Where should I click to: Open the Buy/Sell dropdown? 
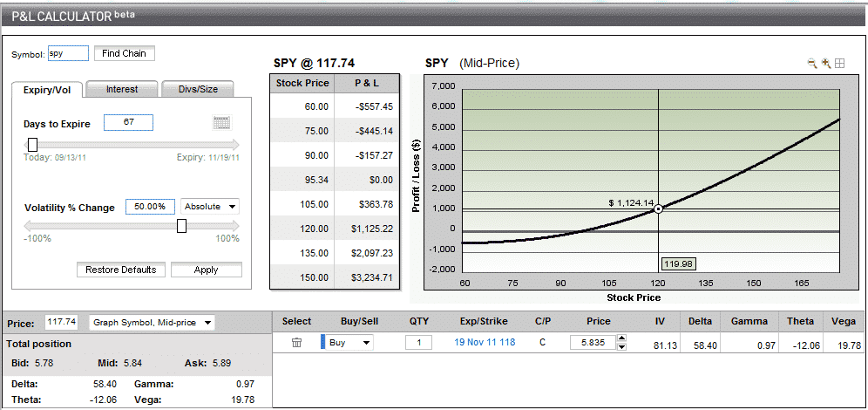(349, 343)
